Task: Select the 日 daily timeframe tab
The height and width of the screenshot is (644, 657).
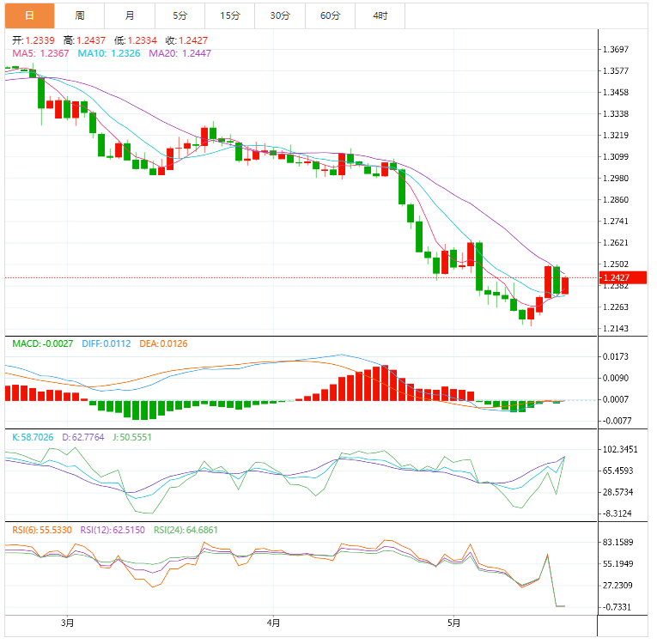Action: [30, 16]
